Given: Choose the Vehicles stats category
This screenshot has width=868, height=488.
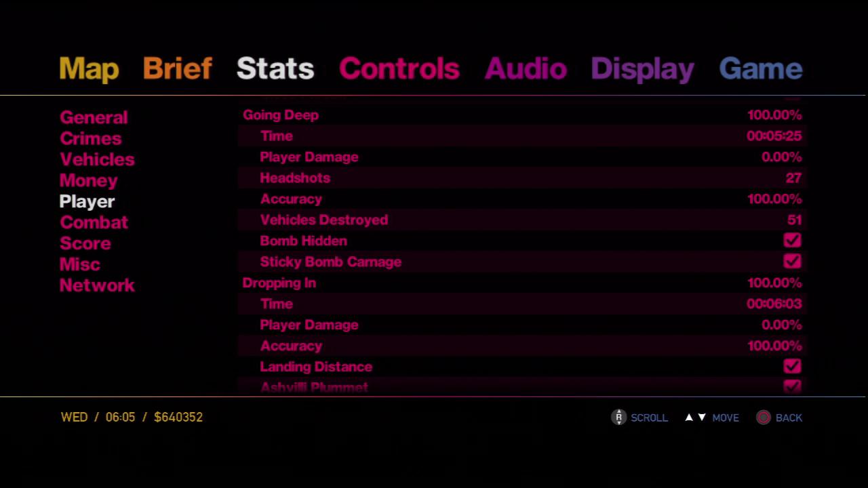Looking at the screenshot, I should pyautogui.click(x=97, y=159).
